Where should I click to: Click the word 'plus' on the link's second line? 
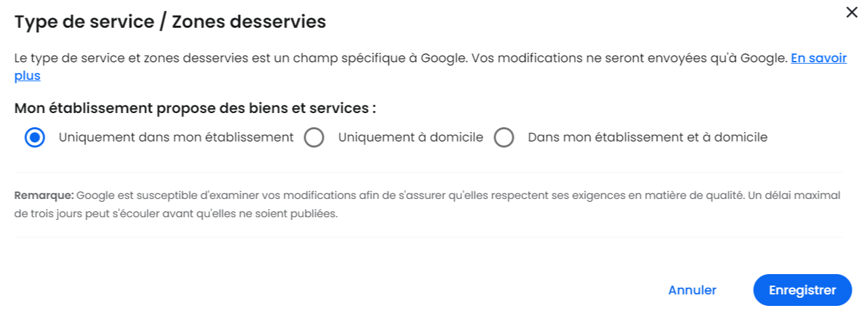coord(27,76)
